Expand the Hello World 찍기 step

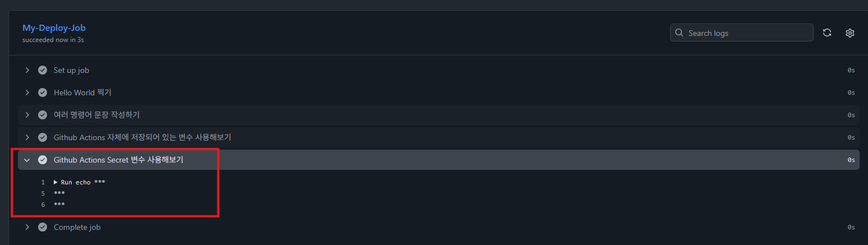coord(27,93)
